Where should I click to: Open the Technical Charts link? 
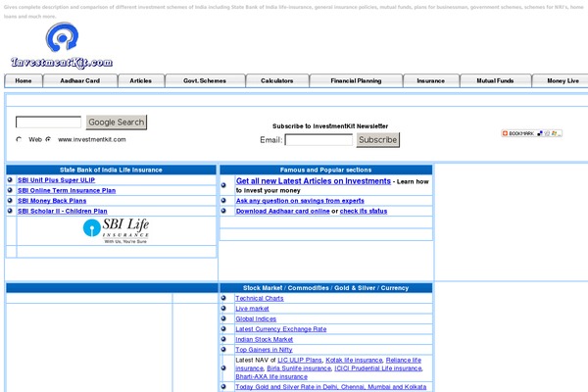pyautogui.click(x=260, y=298)
